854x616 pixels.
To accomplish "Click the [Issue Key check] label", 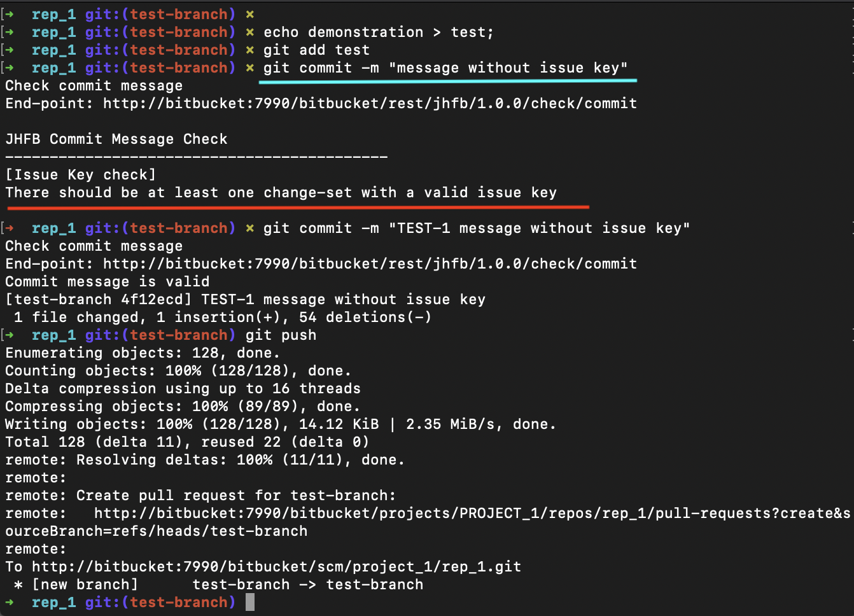I will coord(81,174).
